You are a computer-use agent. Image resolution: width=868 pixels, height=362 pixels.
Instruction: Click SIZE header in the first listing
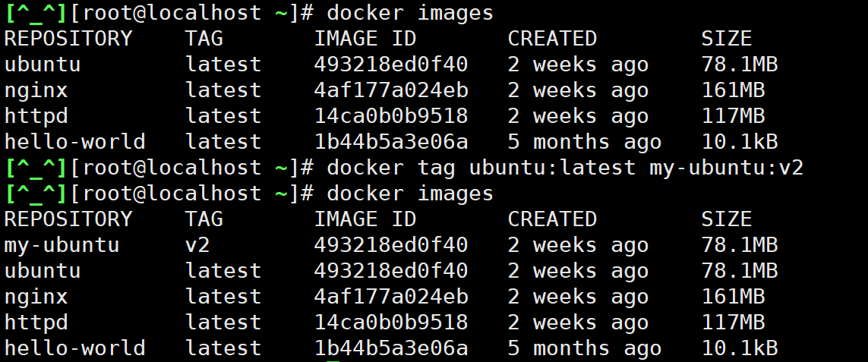pyautogui.click(x=726, y=39)
